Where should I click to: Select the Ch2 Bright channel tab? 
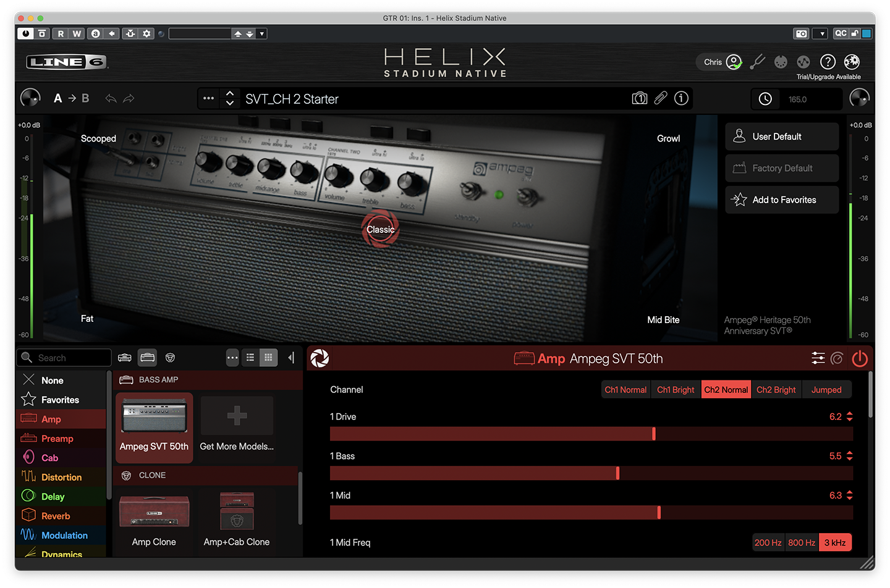click(x=776, y=390)
